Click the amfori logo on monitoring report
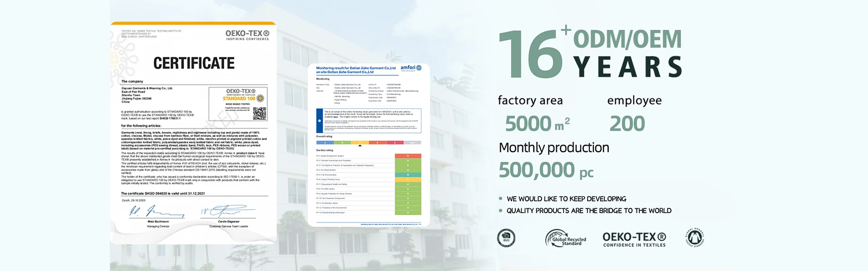This screenshot has width=868, height=271. [x=411, y=68]
